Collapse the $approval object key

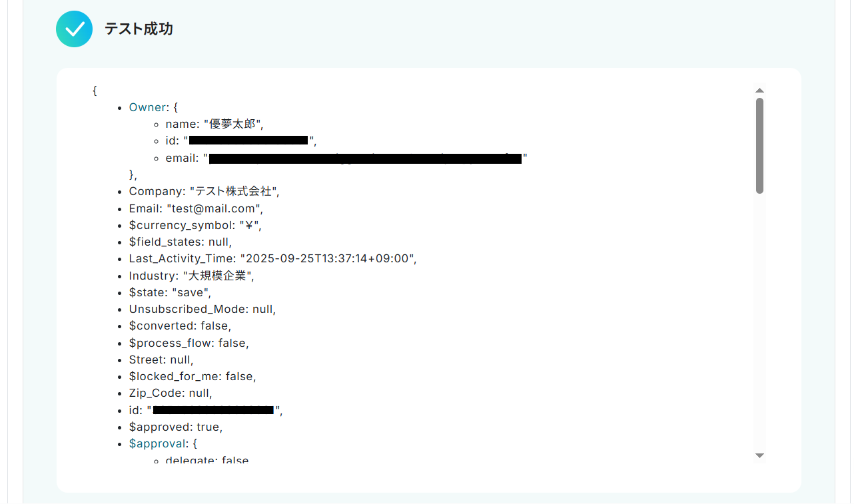point(157,443)
